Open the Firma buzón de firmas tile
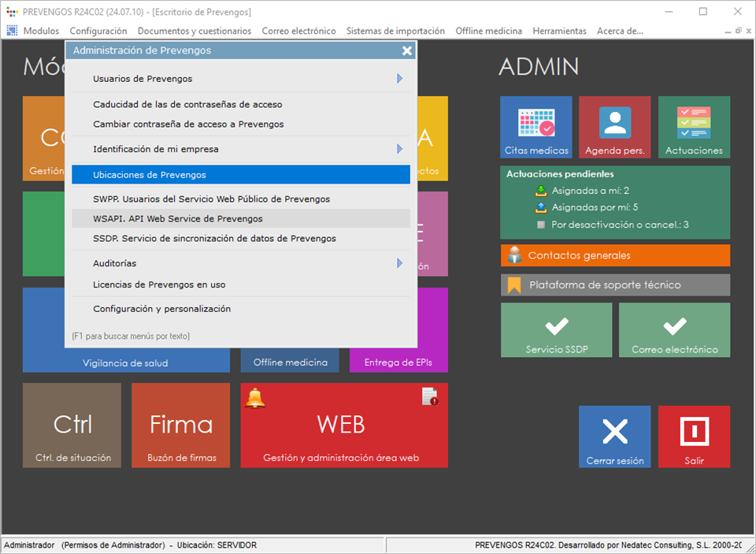 pyautogui.click(x=180, y=426)
